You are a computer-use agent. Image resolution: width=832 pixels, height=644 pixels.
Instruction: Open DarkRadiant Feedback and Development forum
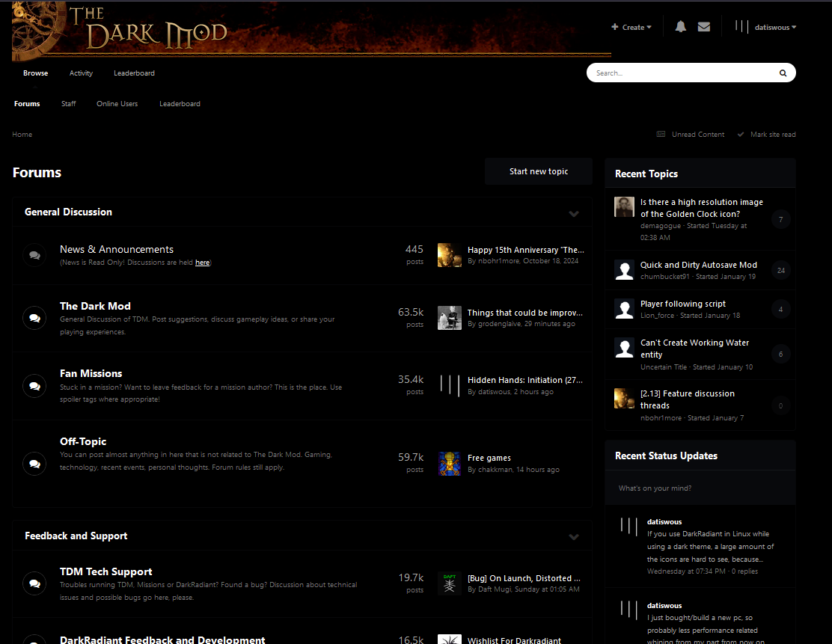[162, 640]
